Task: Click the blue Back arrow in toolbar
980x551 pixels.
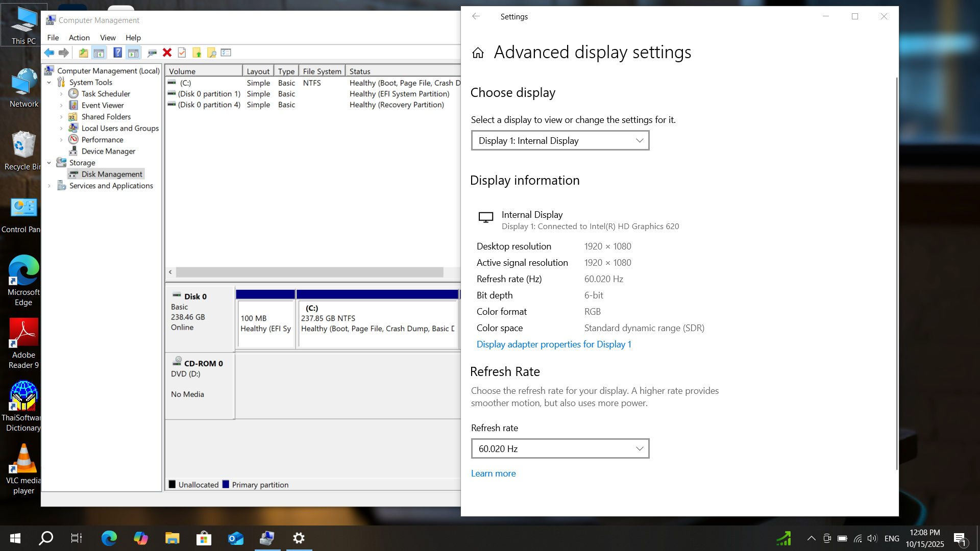Action: point(49,53)
